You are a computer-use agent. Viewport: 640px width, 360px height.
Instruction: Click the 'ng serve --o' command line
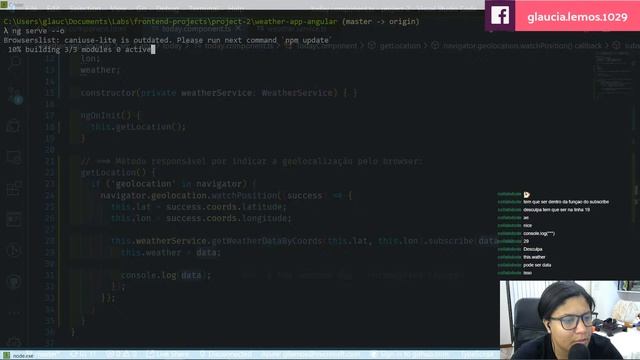34,31
